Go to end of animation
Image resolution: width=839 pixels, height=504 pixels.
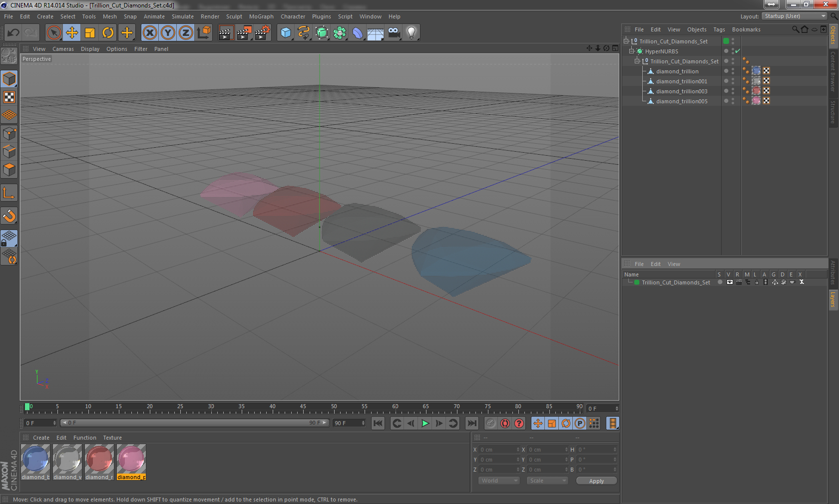[471, 423]
